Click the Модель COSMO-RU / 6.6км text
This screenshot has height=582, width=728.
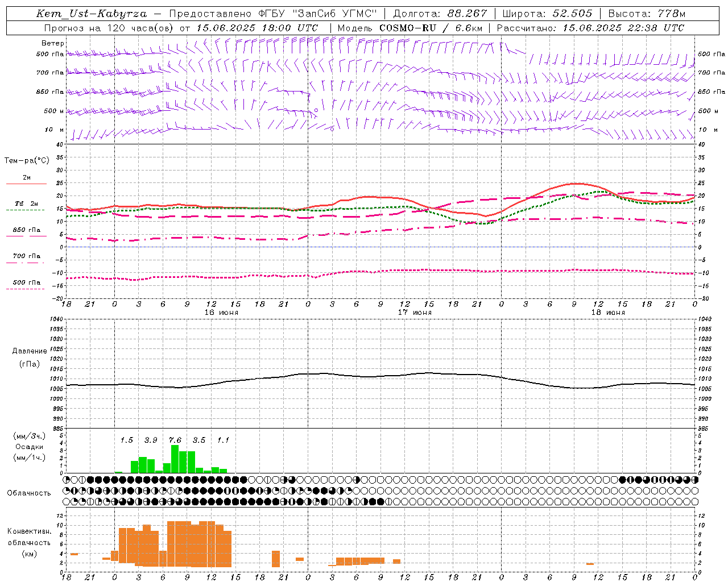(410, 28)
